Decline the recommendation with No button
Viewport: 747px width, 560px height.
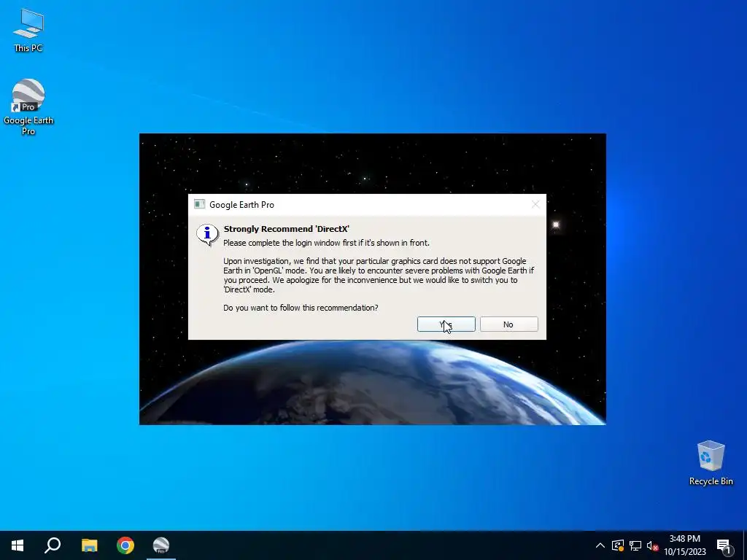pyautogui.click(x=508, y=324)
